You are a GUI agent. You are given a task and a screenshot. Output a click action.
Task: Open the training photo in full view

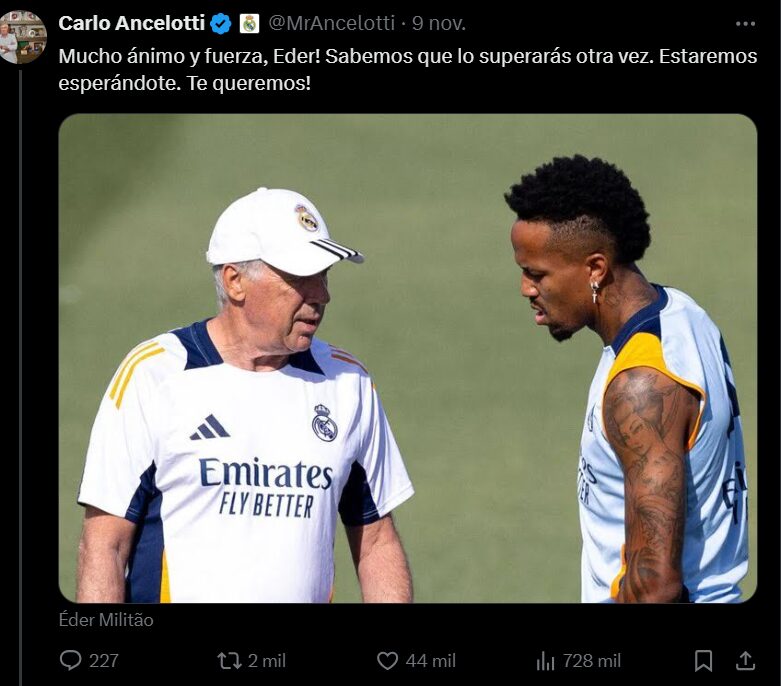(x=408, y=358)
